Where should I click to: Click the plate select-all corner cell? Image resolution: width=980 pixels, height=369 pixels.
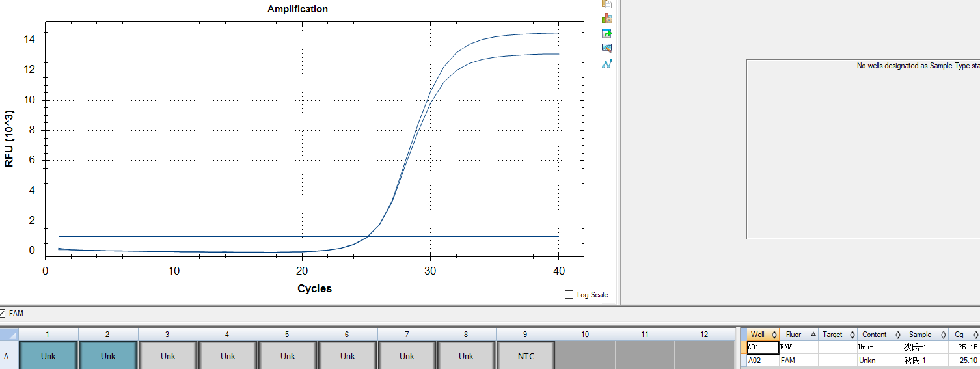click(x=8, y=335)
